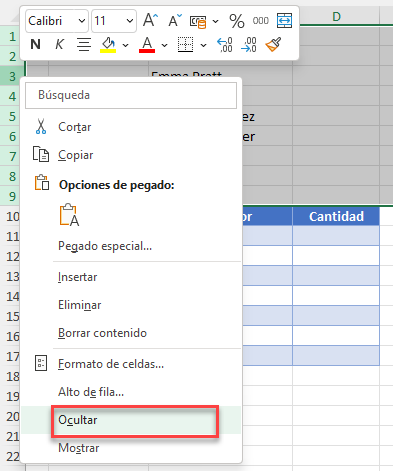This screenshot has width=393, height=471.
Task: Expand accounting format dropdown arrow
Action: (x=216, y=22)
